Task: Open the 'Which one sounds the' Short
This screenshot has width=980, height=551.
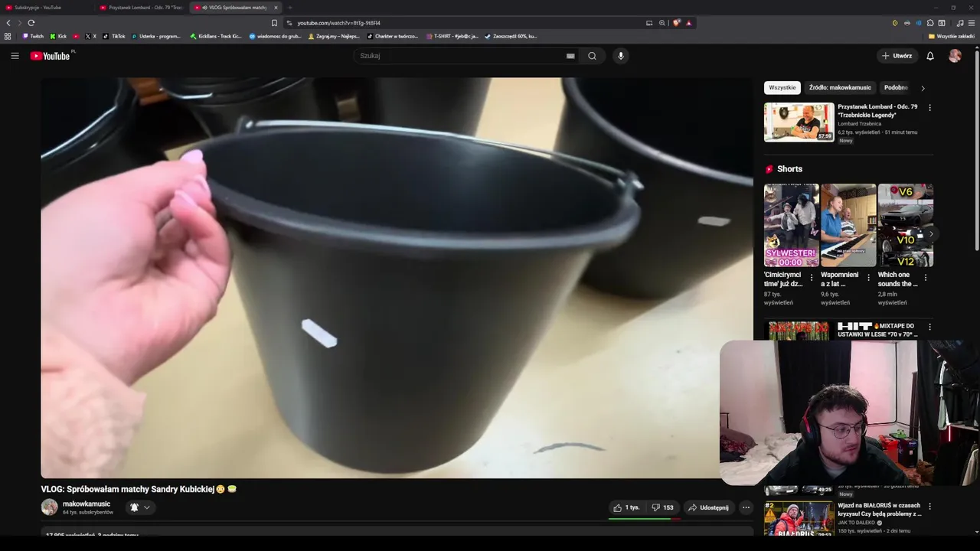Action: point(905,225)
